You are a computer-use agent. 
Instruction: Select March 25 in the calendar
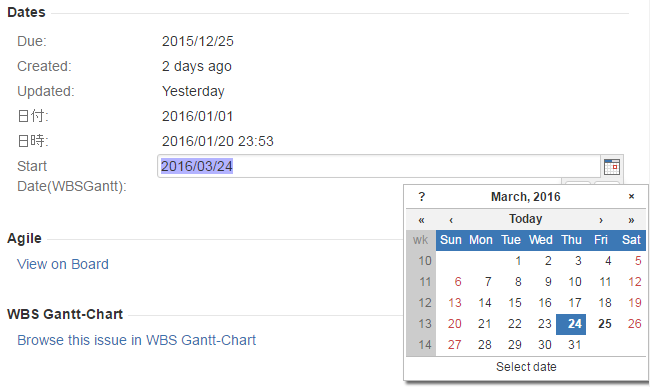coord(605,324)
